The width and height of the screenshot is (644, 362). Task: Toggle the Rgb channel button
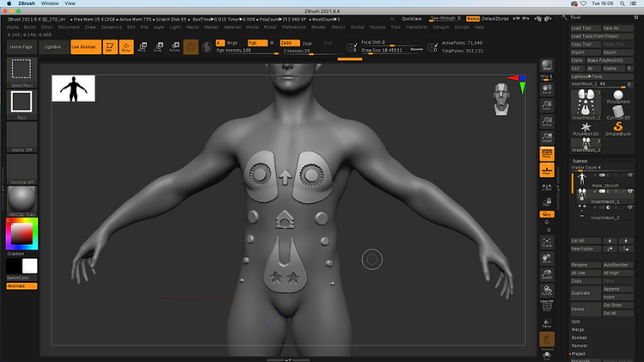tap(258, 43)
